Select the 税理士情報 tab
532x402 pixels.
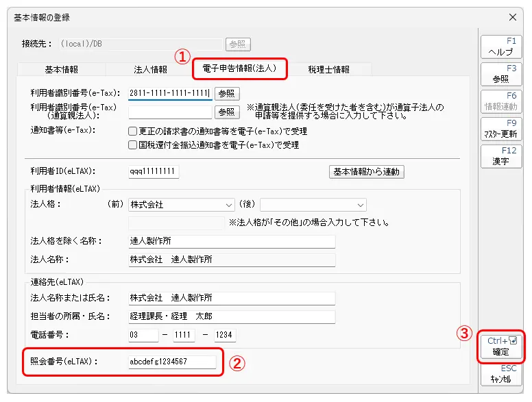(x=328, y=69)
